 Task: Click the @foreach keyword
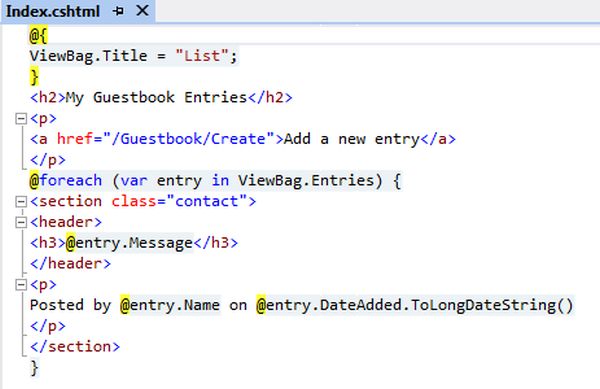click(x=66, y=181)
